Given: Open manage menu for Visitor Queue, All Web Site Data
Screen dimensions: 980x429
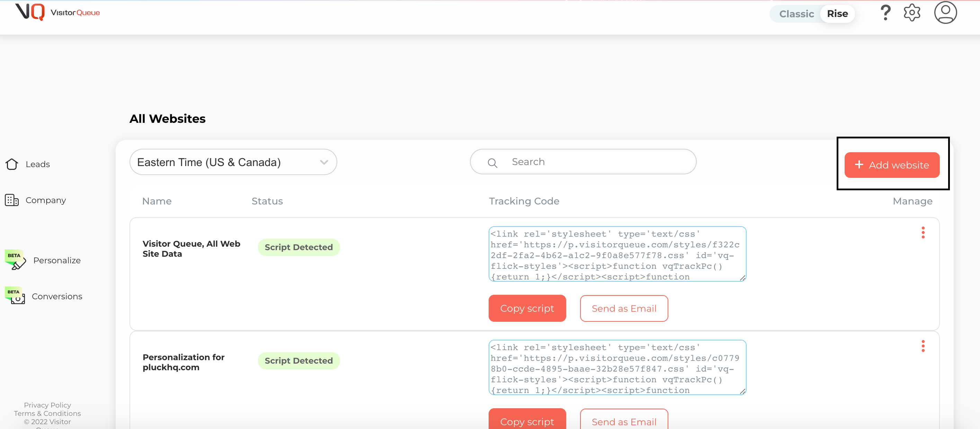Looking at the screenshot, I should (923, 232).
